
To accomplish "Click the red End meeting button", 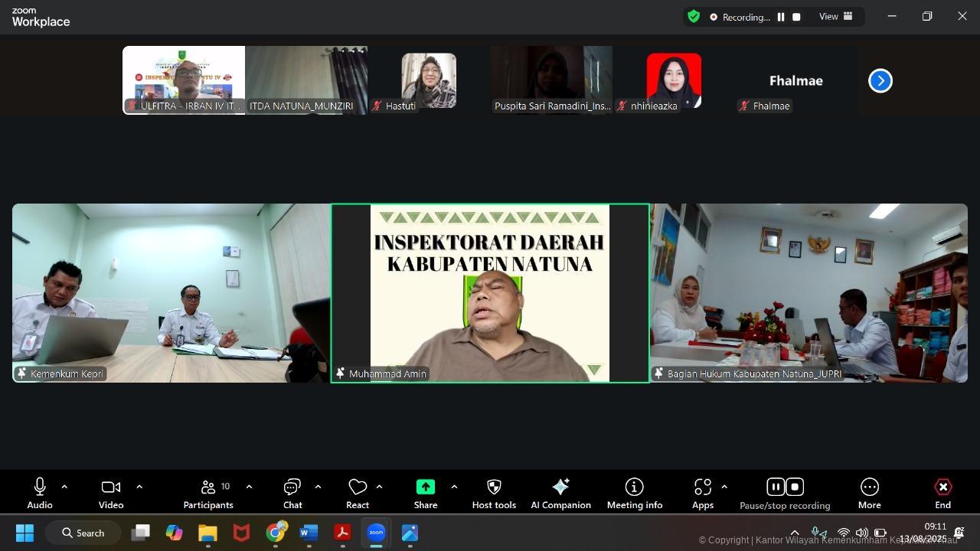I will point(942,487).
